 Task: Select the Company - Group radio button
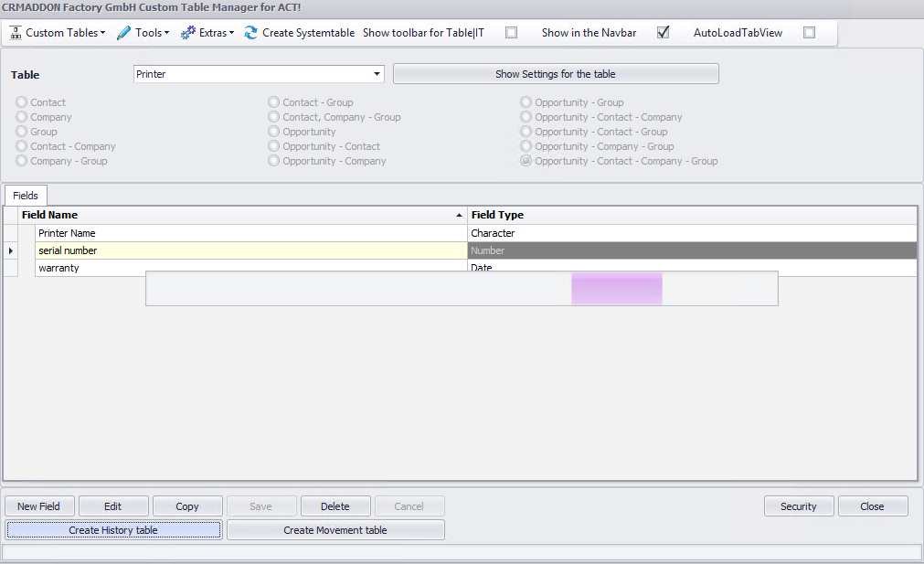click(x=22, y=161)
